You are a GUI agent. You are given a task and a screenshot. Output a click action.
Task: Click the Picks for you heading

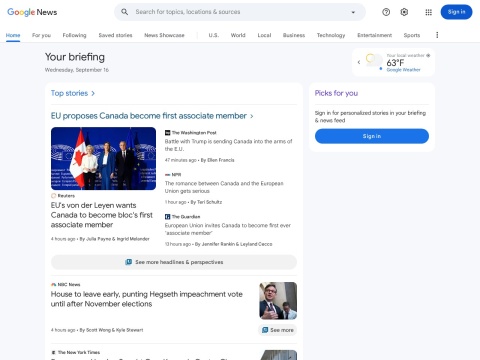tap(336, 93)
